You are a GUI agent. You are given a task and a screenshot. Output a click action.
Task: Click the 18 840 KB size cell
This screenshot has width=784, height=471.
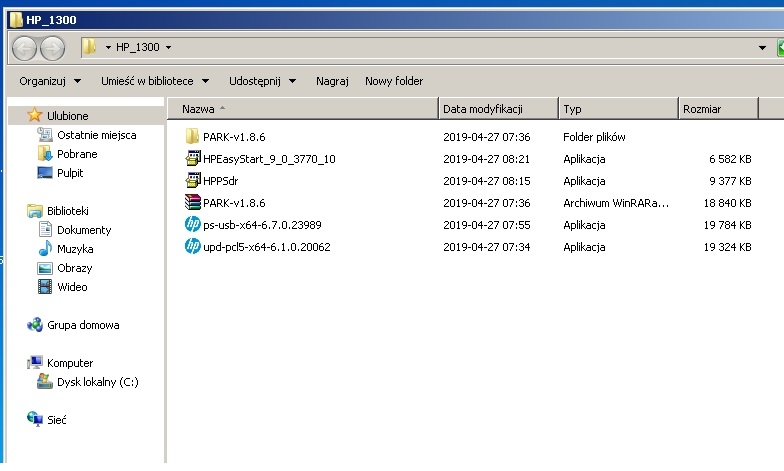pos(728,203)
